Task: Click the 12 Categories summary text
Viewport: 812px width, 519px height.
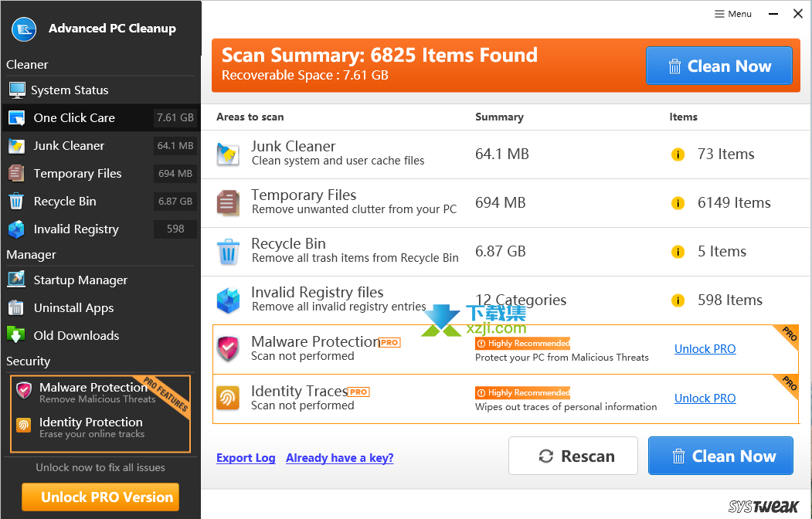Action: (521, 300)
